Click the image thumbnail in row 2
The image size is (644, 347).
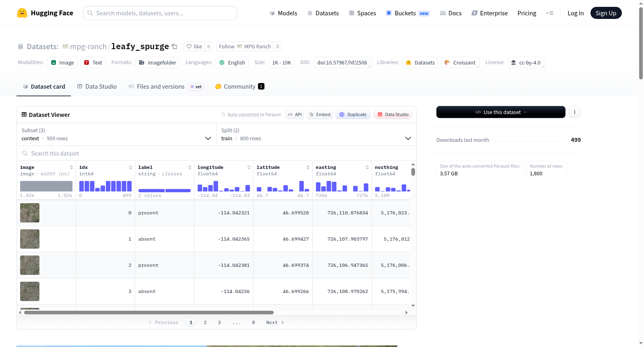[30, 265]
